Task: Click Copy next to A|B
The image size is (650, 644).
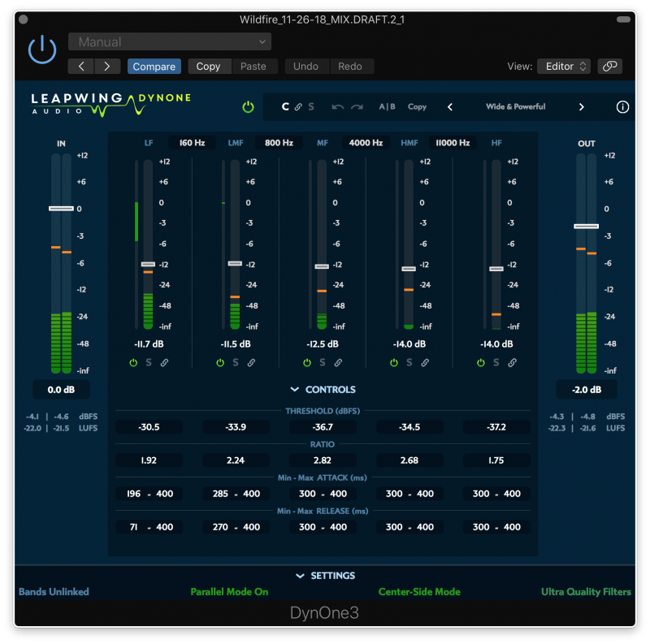Action: click(x=417, y=107)
